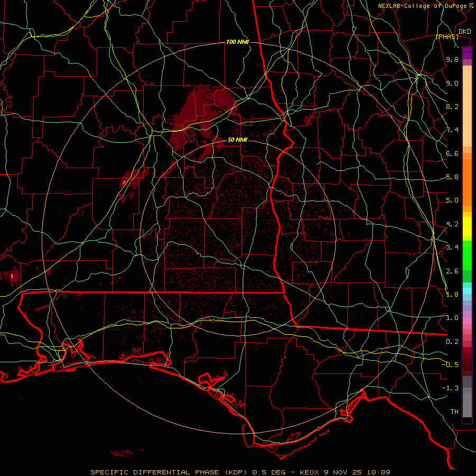Screen dimensions: 476x476
Task: Click the 4.2 scale value
Action: (452, 224)
